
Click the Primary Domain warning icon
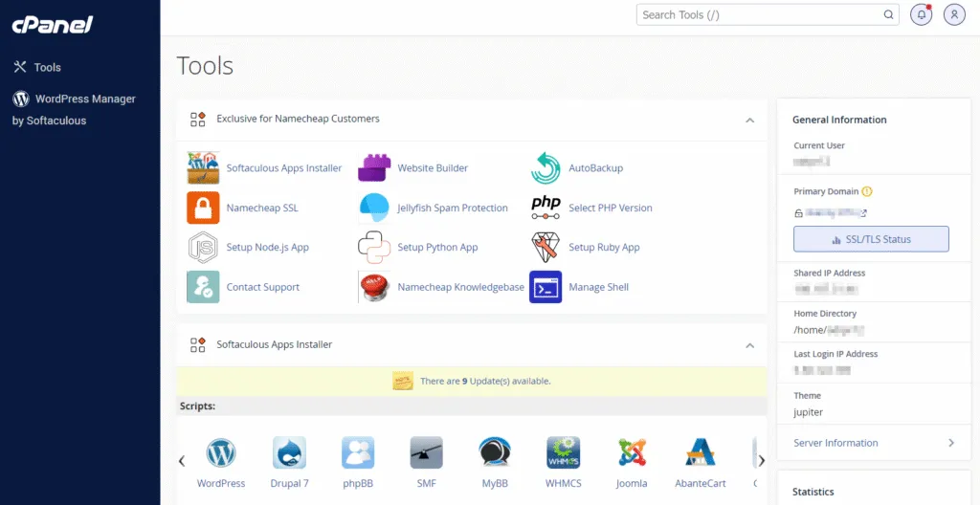coord(867,191)
